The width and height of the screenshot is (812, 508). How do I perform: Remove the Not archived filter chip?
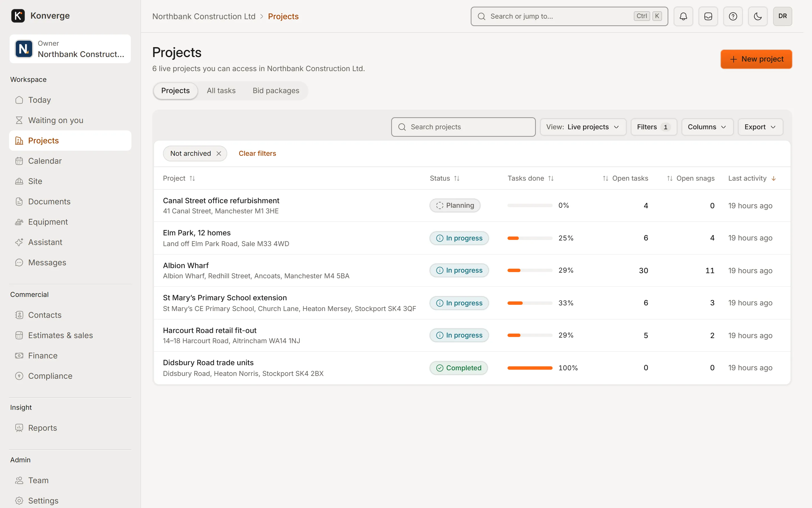pos(219,154)
